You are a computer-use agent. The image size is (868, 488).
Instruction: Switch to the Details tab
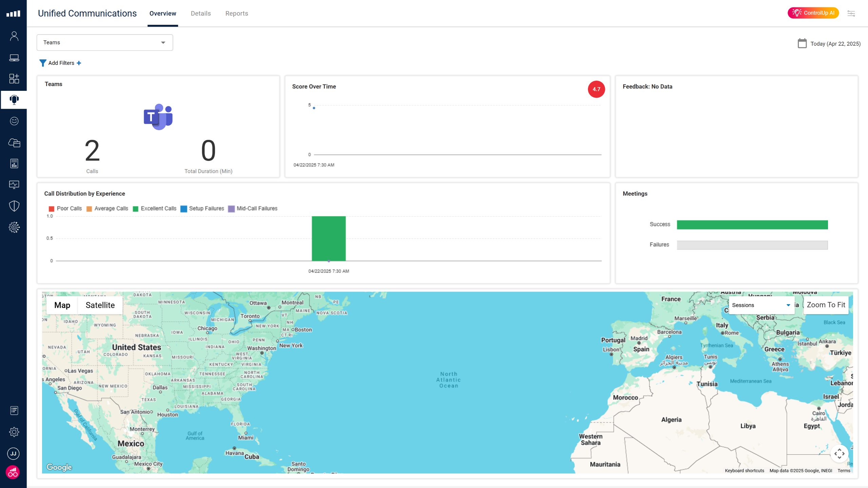[x=200, y=13]
